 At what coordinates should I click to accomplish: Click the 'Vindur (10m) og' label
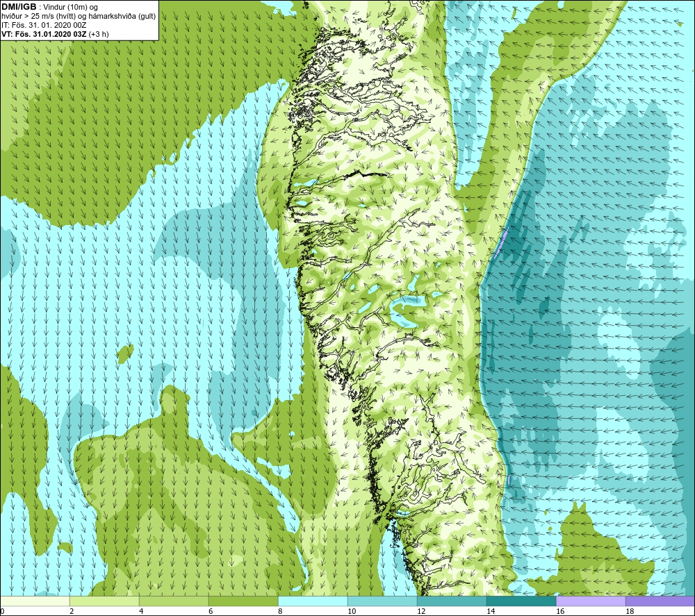pyautogui.click(x=70, y=7)
